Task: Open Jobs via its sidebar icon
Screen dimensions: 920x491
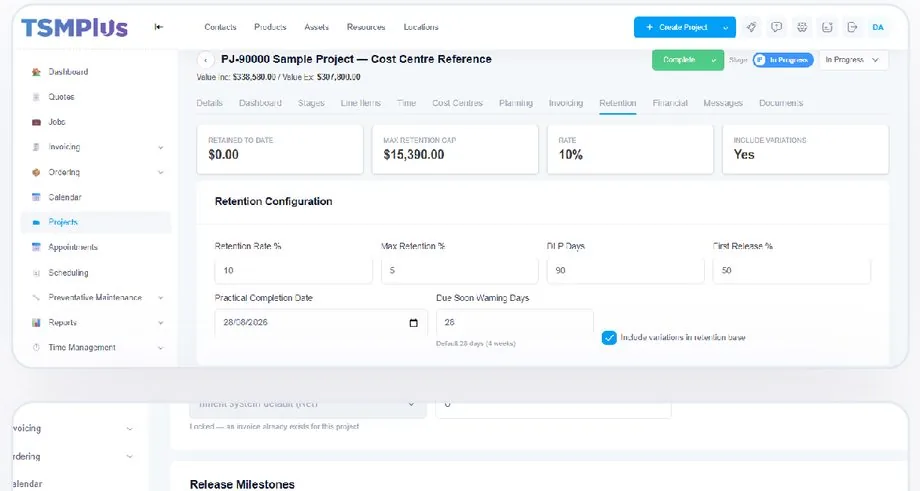Action: tap(36, 122)
